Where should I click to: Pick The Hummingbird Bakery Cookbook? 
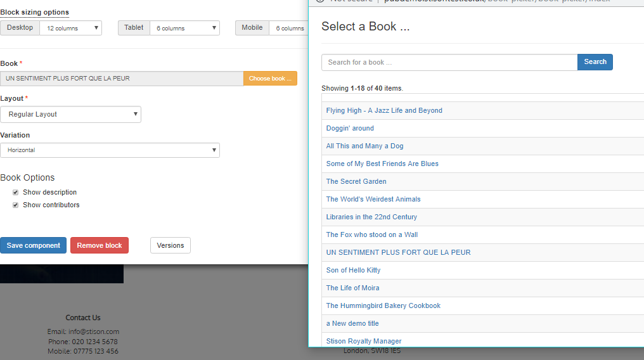click(383, 305)
